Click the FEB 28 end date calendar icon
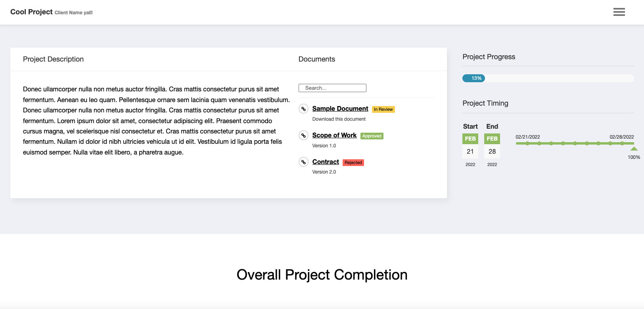The image size is (644, 309). tap(492, 146)
